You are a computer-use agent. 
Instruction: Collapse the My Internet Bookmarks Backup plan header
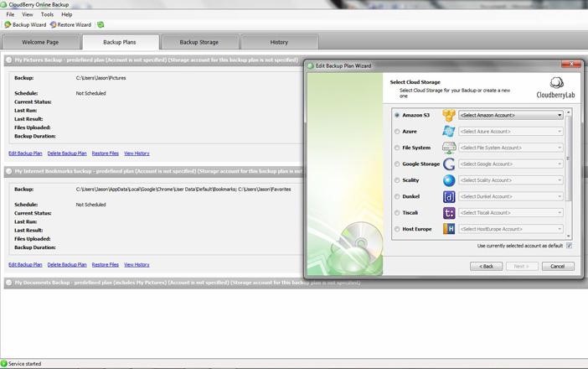[9, 171]
